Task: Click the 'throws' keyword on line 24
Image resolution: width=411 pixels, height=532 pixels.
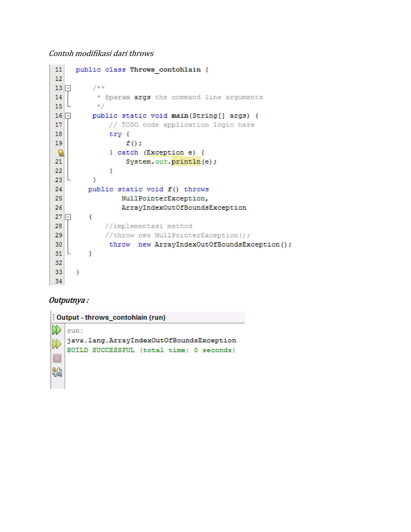Action: (x=196, y=189)
